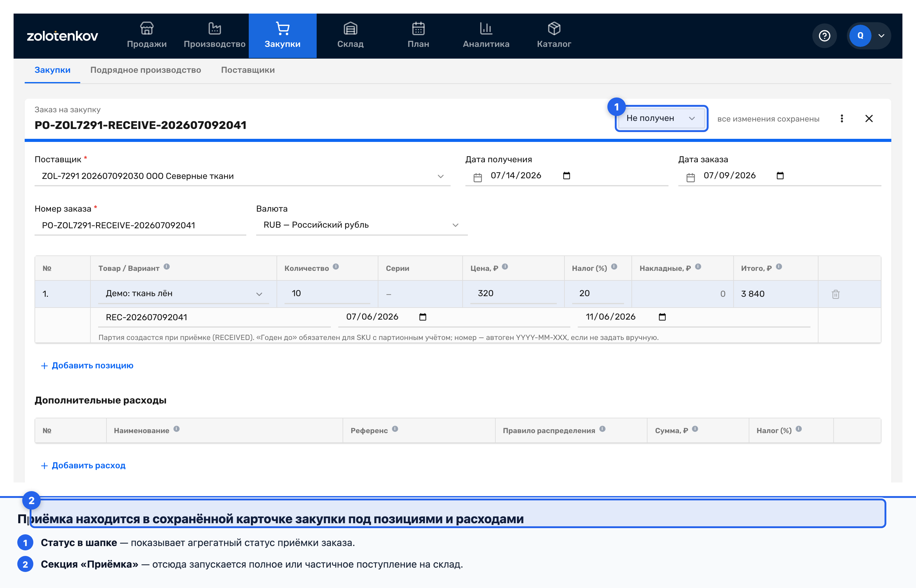Open the user account menu chevron
The height and width of the screenshot is (588, 916).
[881, 36]
